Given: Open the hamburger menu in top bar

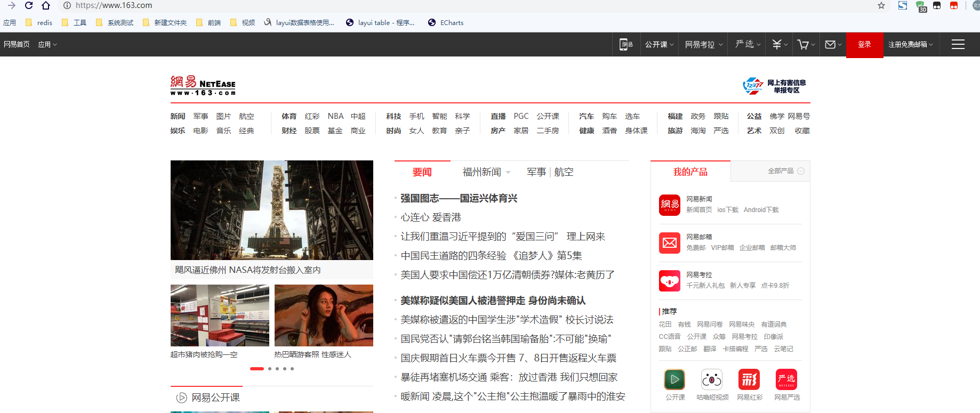Looking at the screenshot, I should [958, 44].
